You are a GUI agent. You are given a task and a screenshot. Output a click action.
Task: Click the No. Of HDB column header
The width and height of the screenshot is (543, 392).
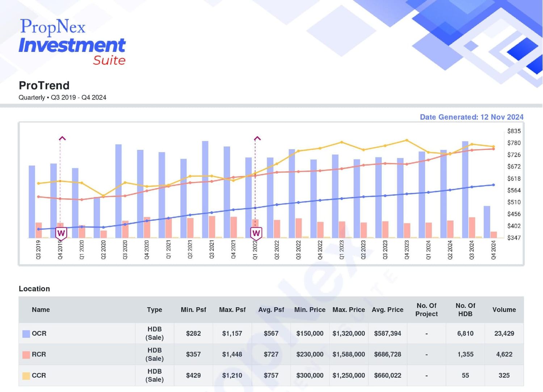click(x=465, y=310)
